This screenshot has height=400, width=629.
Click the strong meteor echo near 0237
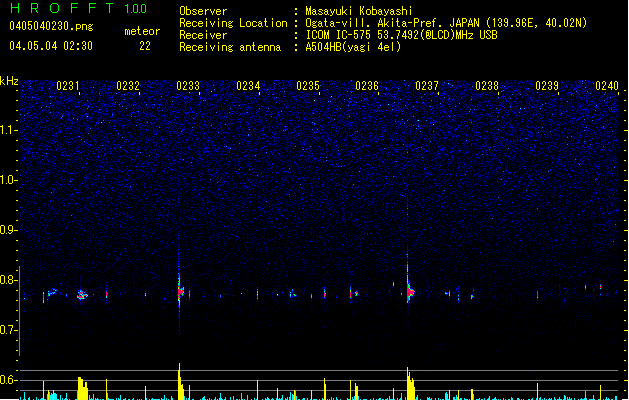(410, 292)
